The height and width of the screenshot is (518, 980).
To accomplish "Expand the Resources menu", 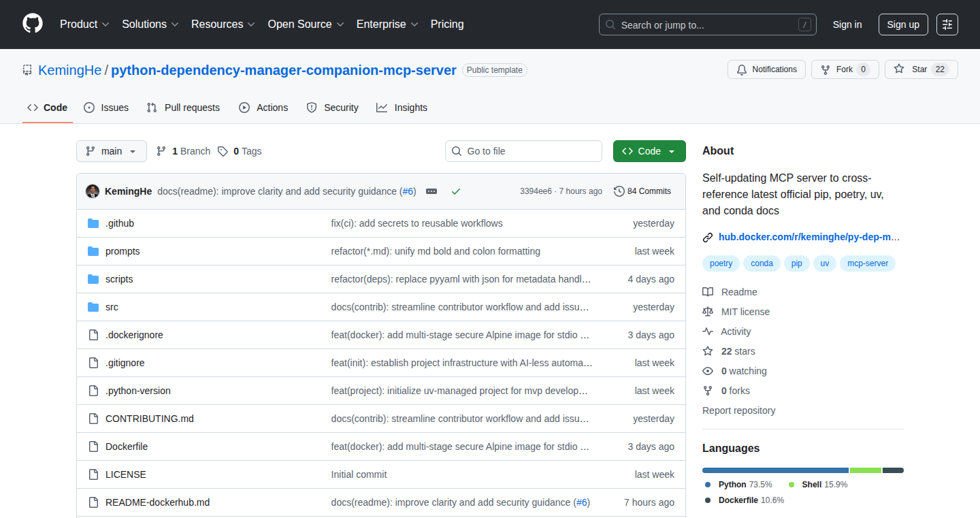I will pyautogui.click(x=223, y=24).
